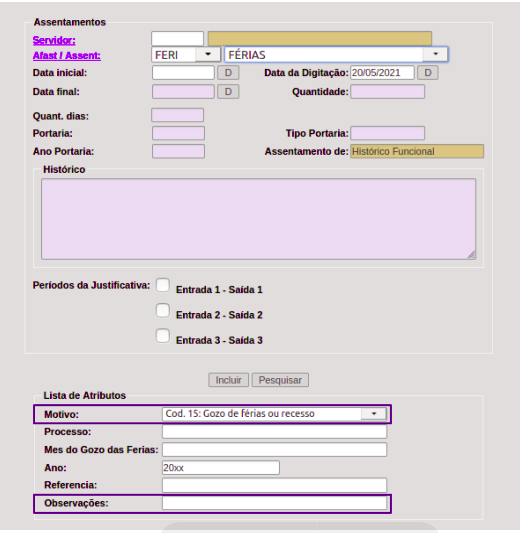
Task: Open the Motivo dropdown list
Action: 374,414
